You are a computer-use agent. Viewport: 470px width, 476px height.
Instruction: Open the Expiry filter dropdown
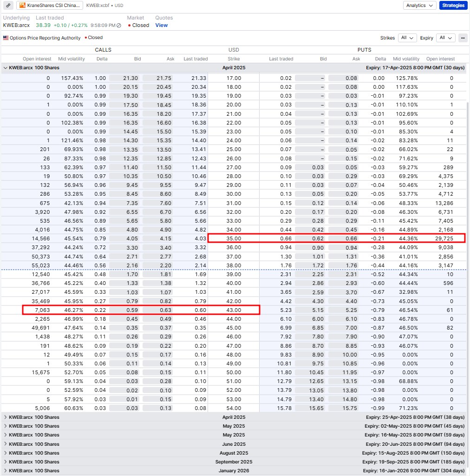coord(445,38)
